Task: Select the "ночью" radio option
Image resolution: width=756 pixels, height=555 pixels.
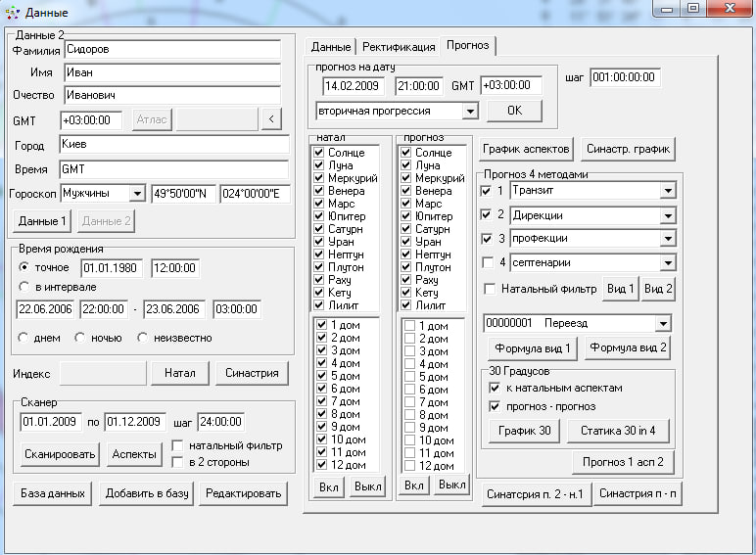Action: click(x=81, y=338)
